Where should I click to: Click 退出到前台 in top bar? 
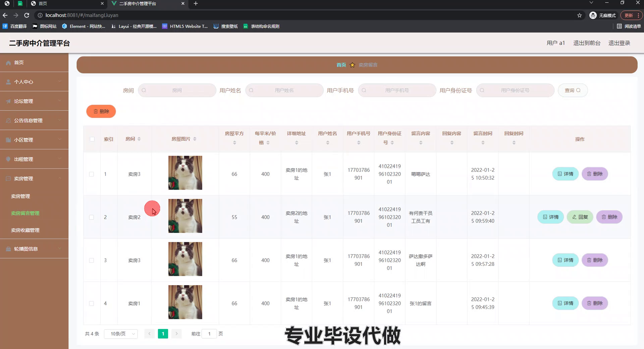pyautogui.click(x=587, y=43)
